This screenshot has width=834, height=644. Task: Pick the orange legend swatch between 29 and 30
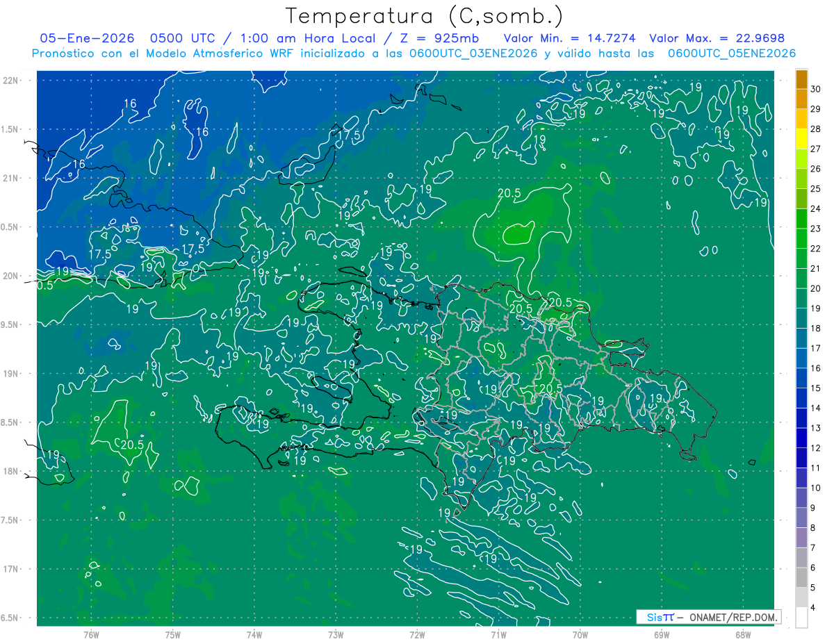pyautogui.click(x=801, y=99)
